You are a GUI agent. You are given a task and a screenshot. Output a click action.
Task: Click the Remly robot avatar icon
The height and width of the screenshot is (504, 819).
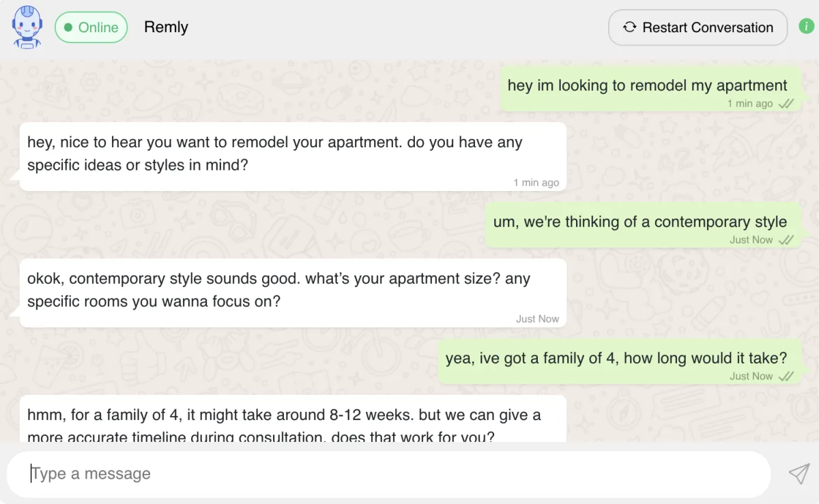click(x=27, y=27)
